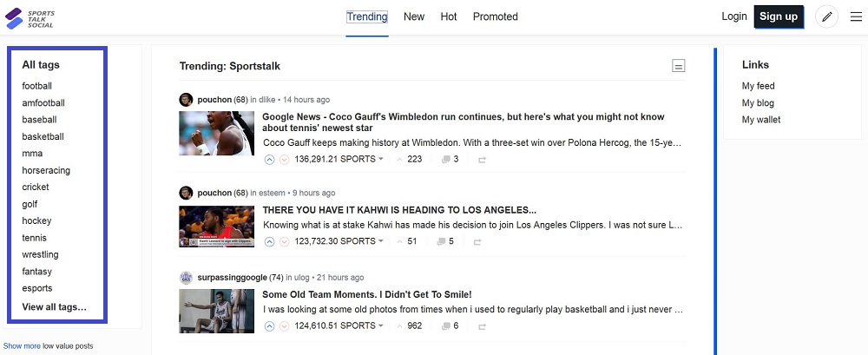
Task: Open My feed link
Action: tap(758, 86)
